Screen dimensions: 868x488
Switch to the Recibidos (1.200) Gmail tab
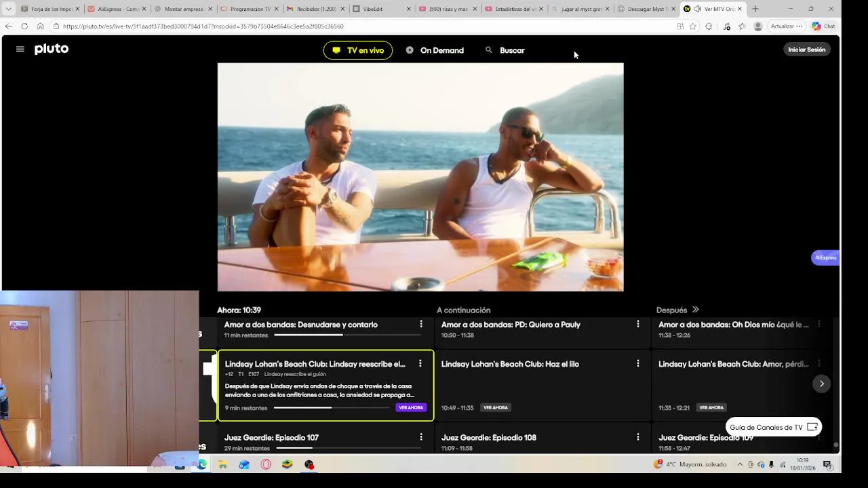(316, 9)
